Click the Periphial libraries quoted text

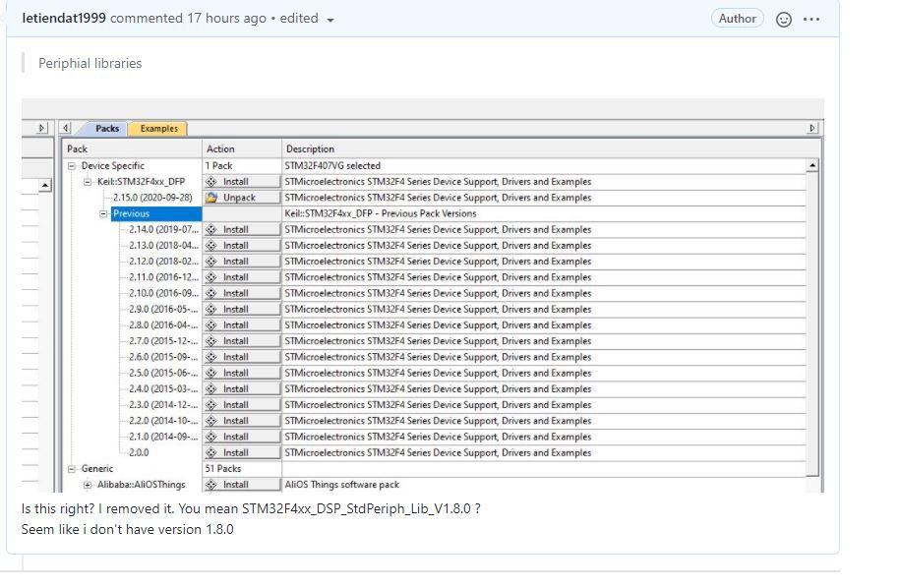pos(90,63)
